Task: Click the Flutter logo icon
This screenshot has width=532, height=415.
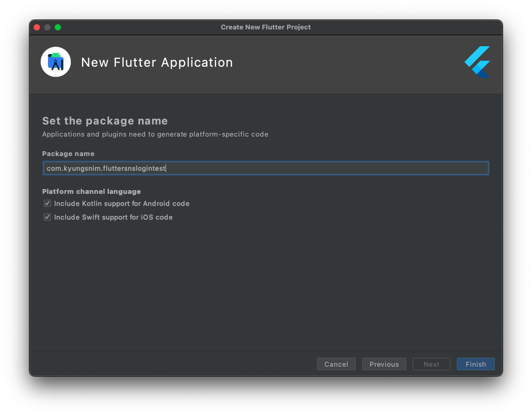Action: point(477,62)
